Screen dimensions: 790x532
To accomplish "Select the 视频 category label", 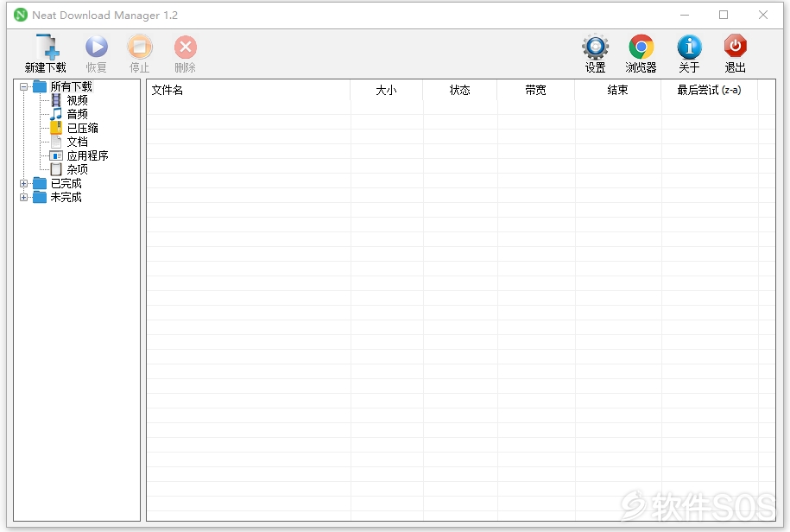I will tap(77, 100).
